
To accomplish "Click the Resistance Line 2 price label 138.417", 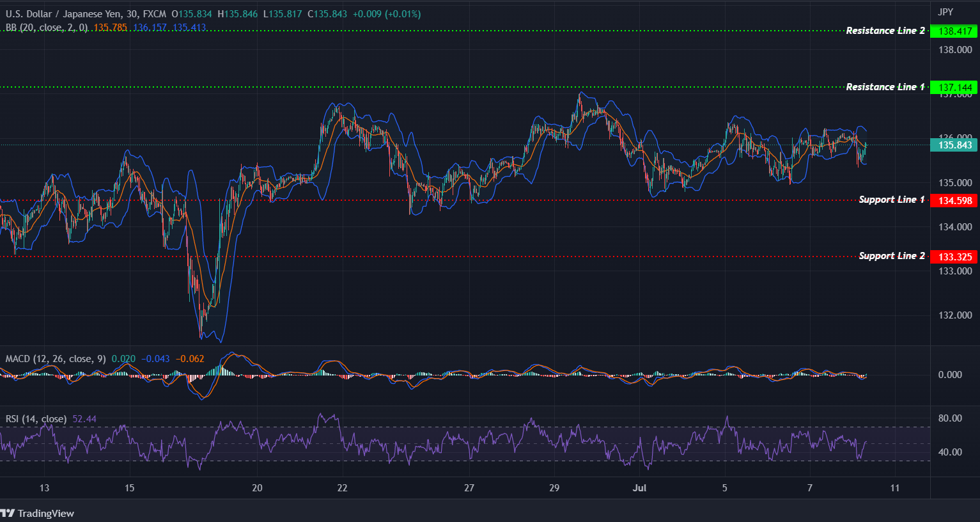I will [x=954, y=31].
